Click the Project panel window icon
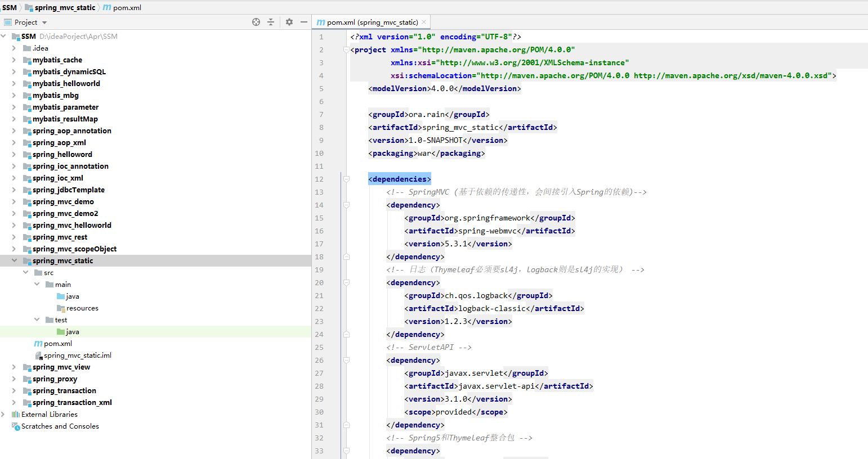The height and width of the screenshot is (459, 868). (x=8, y=22)
